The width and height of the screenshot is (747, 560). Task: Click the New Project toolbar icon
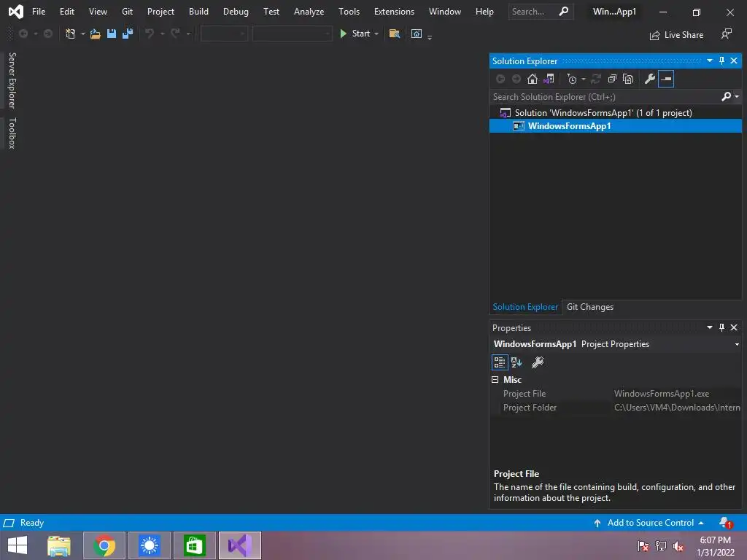point(71,34)
